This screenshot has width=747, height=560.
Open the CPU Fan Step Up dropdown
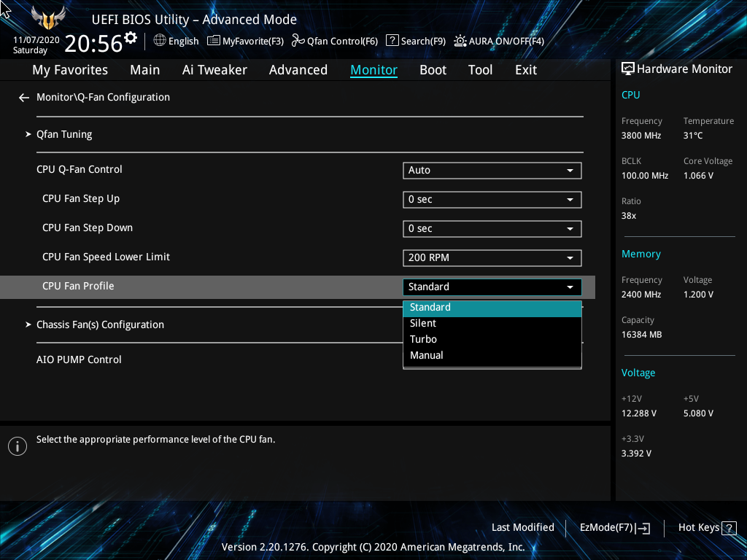pos(492,200)
